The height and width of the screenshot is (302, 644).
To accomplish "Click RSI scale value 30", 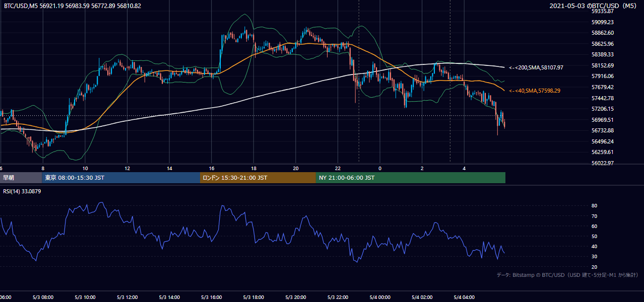I will [x=595, y=257].
